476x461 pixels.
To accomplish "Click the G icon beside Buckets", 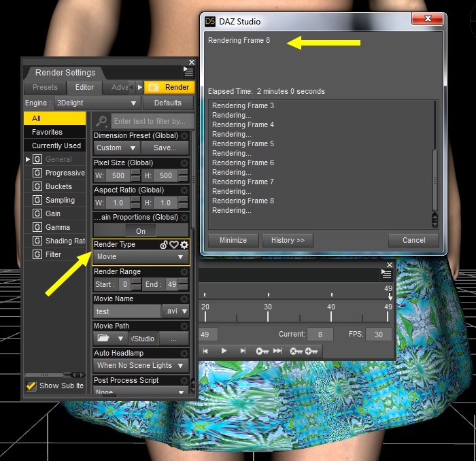I will tap(37, 186).
